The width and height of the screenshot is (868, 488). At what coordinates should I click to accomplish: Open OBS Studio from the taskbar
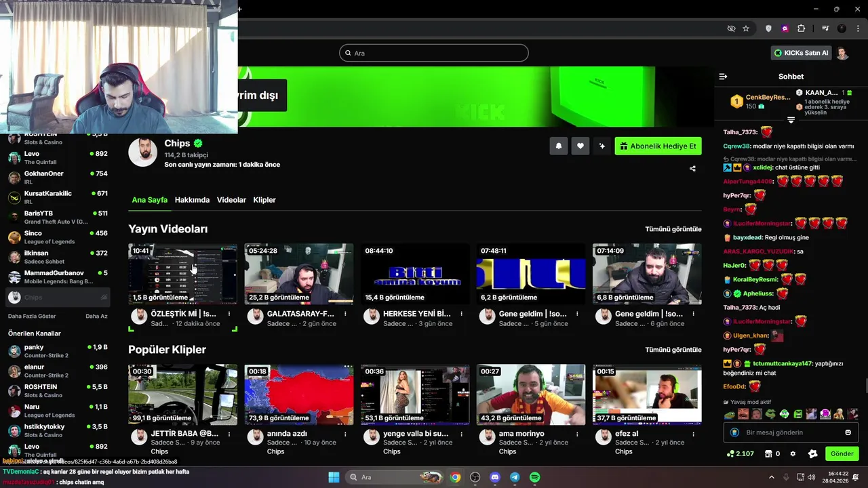(x=475, y=477)
